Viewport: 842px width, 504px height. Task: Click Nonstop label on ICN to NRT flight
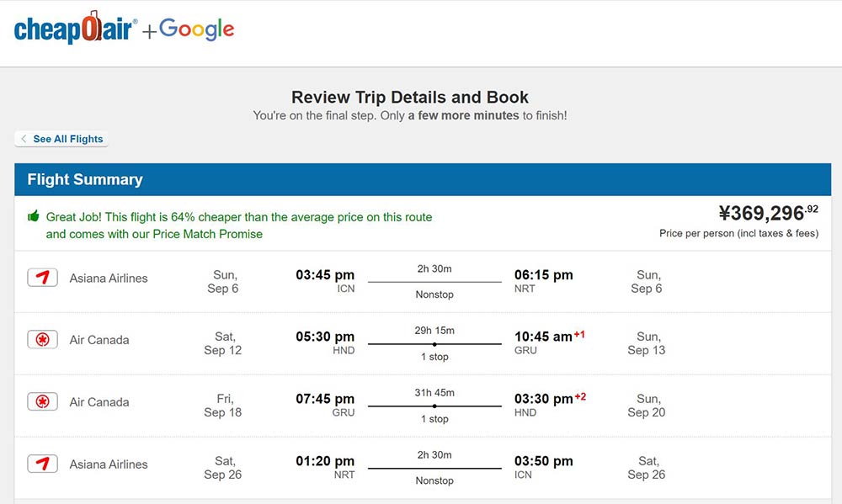pos(434,294)
